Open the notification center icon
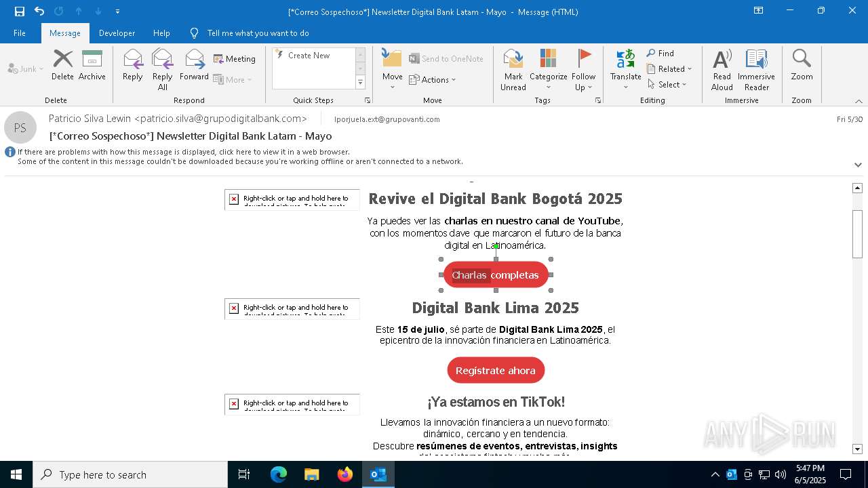The height and width of the screenshot is (488, 868). pos(846,474)
